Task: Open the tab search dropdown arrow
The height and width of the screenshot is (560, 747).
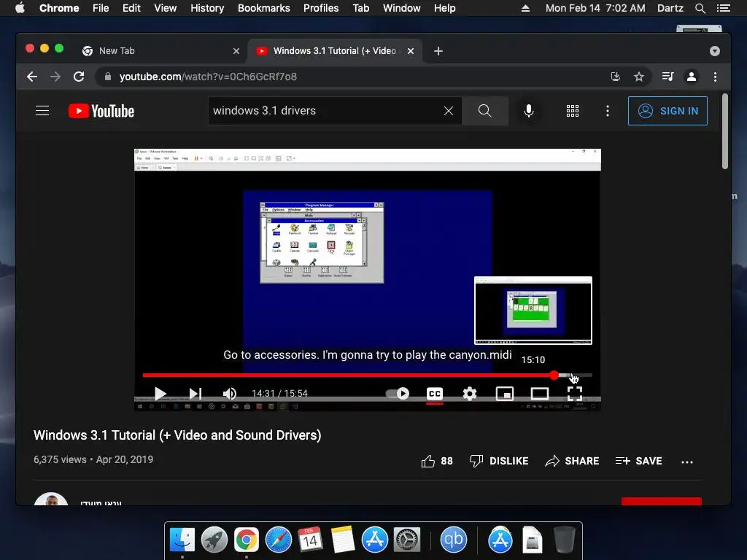Action: 715,51
